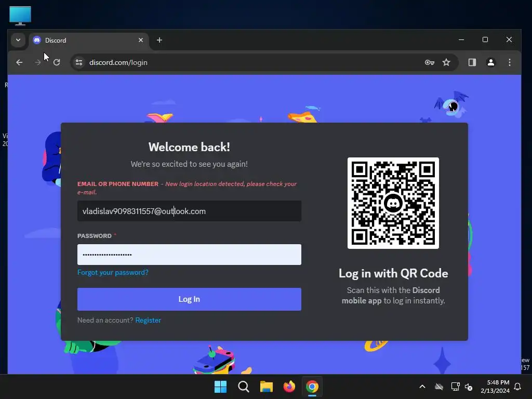The height and width of the screenshot is (399, 532).
Task: Open the clock showing 5:48 PM
Action: [x=495, y=387]
